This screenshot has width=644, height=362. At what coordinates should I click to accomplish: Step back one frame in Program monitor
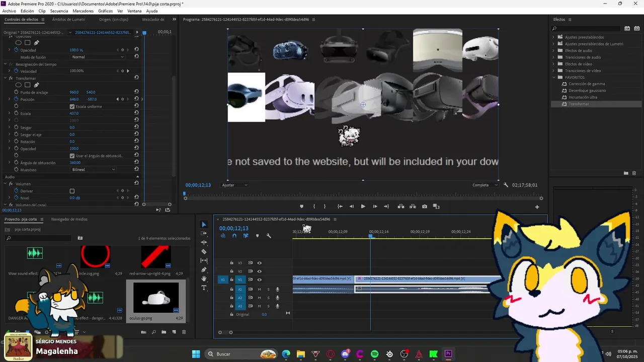pos(351,207)
